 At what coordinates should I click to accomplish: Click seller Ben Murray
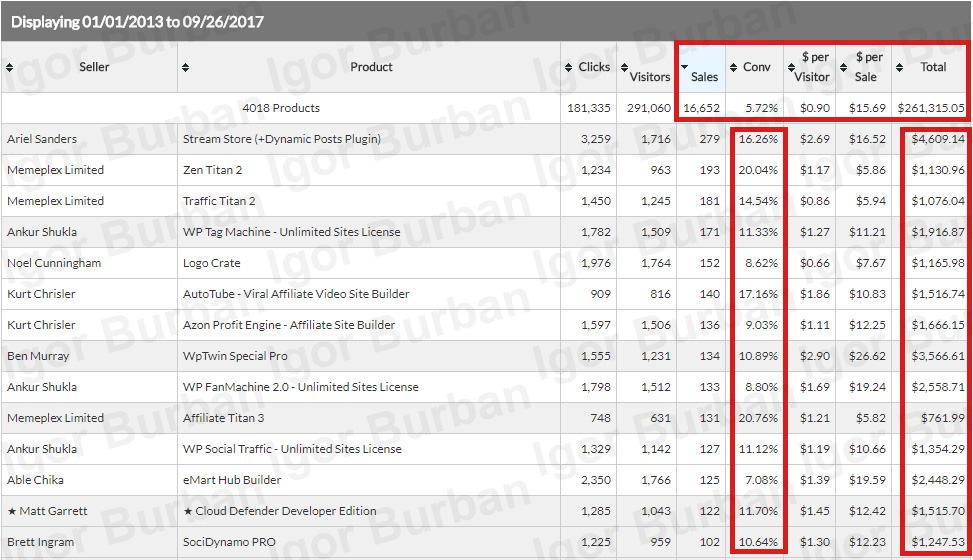coord(38,356)
